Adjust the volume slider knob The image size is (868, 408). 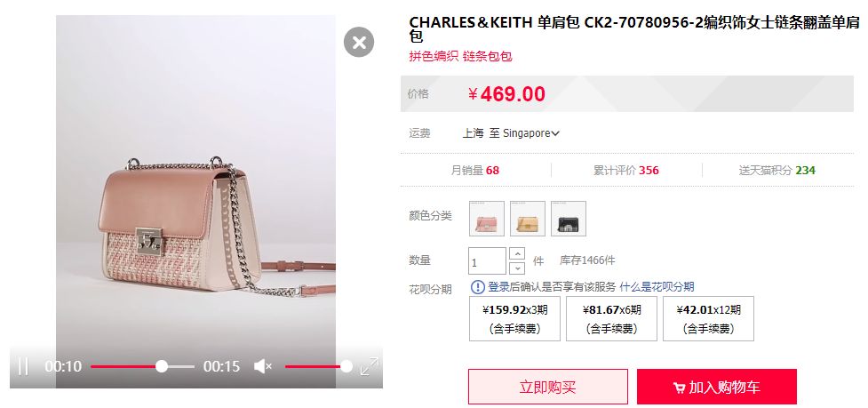346,366
